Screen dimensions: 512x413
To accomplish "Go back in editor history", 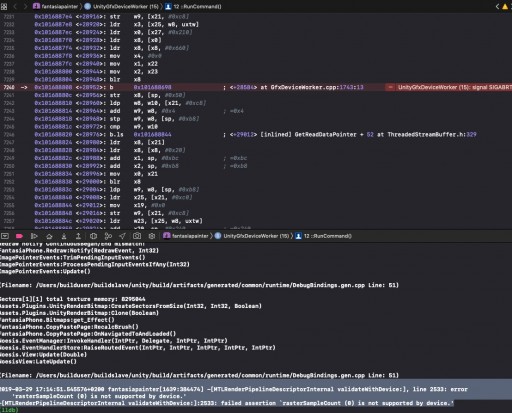I will coord(15,6).
